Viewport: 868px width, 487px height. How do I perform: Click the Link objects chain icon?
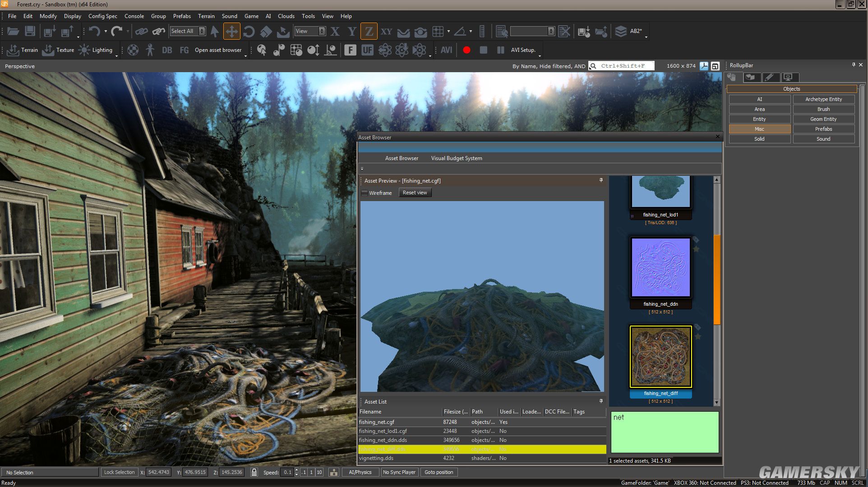point(142,31)
